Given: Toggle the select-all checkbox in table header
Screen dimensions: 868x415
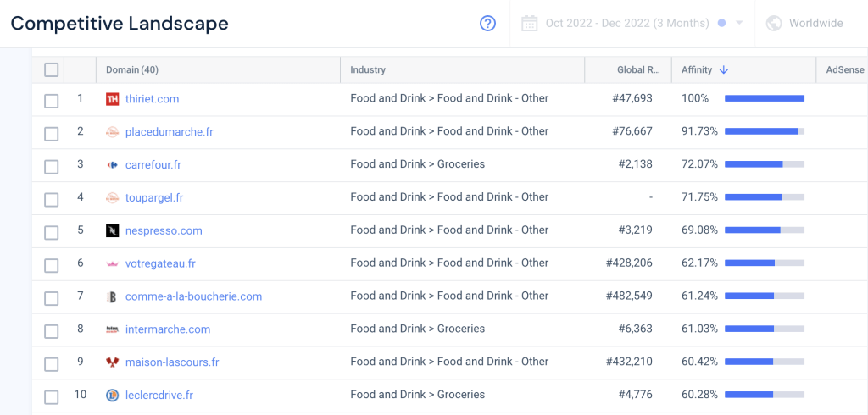Looking at the screenshot, I should tap(51, 70).
